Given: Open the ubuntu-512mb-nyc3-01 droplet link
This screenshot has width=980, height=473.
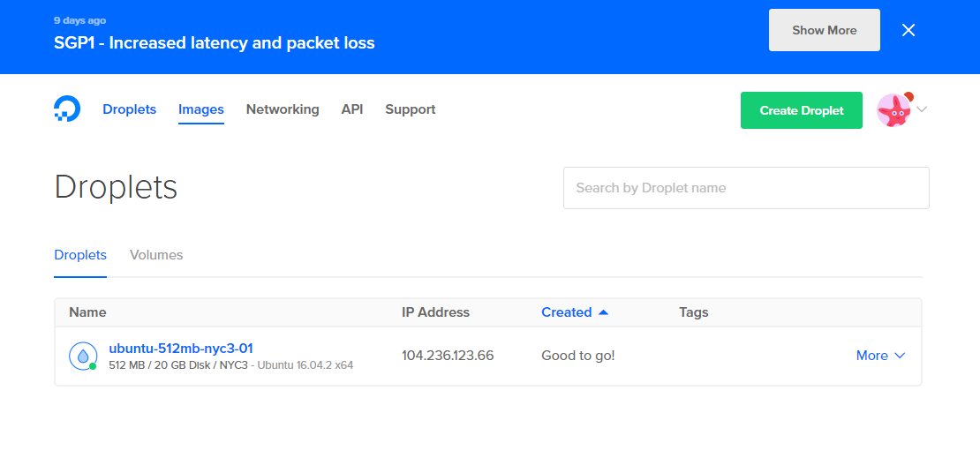Looking at the screenshot, I should (x=181, y=348).
